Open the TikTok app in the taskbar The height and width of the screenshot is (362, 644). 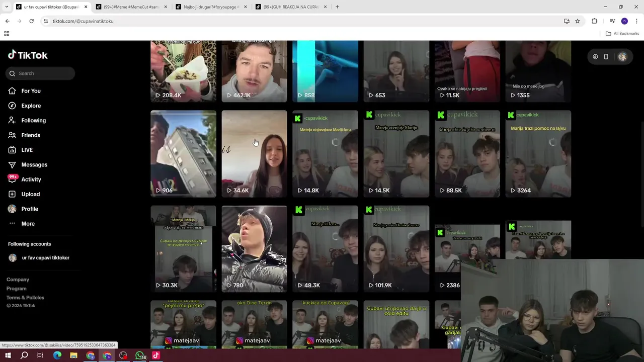pyautogui.click(x=156, y=355)
